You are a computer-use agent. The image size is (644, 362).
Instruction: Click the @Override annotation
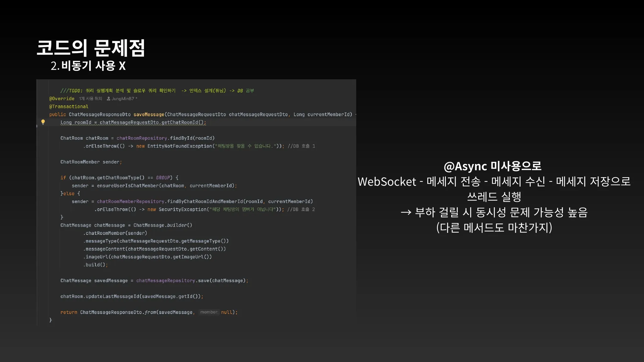point(62,99)
